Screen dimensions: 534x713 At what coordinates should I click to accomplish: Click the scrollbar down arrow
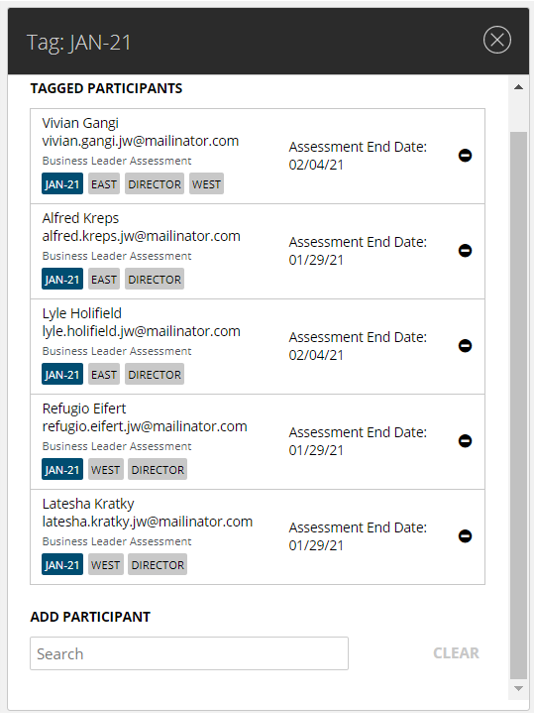pos(518,688)
